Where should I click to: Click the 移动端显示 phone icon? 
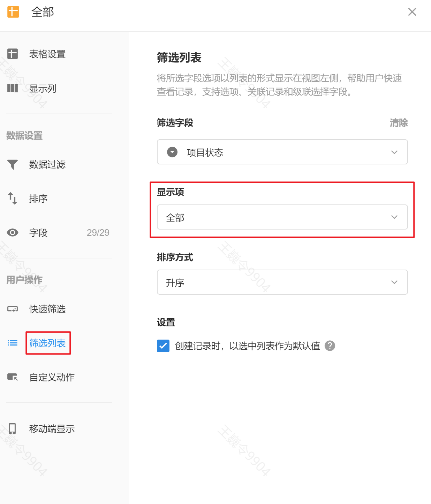point(13,428)
